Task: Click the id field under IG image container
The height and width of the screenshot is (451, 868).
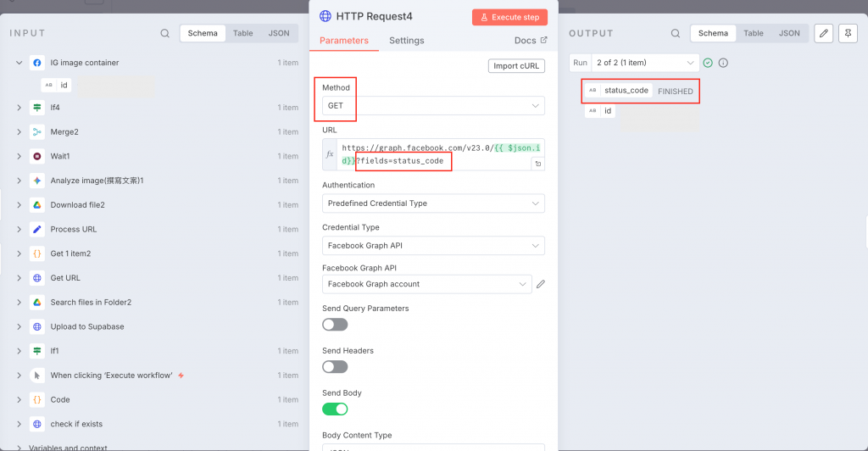Action: click(x=57, y=86)
